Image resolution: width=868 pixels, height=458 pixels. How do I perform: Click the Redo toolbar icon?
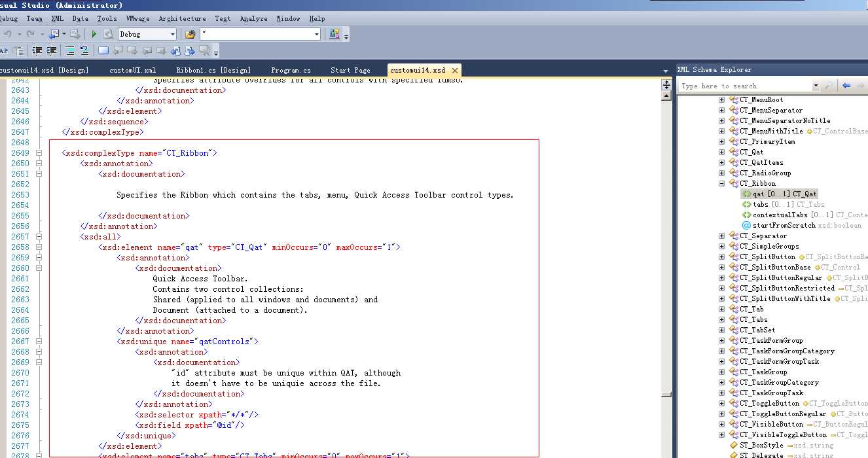tap(30, 34)
